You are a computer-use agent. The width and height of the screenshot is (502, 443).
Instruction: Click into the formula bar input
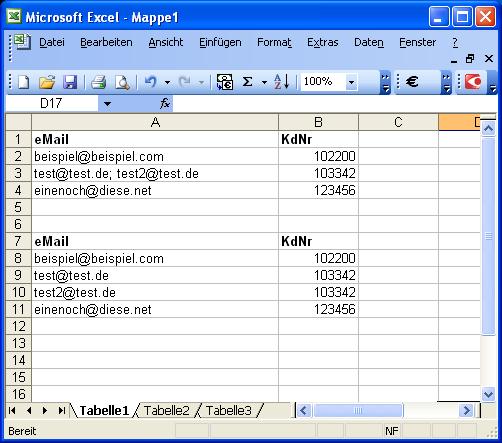pos(334,104)
